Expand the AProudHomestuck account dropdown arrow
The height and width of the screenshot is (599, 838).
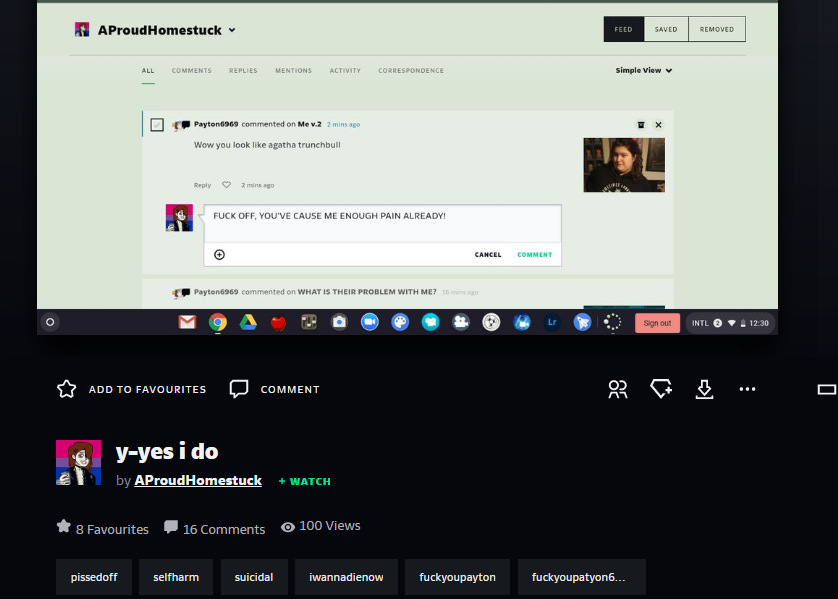(x=232, y=30)
